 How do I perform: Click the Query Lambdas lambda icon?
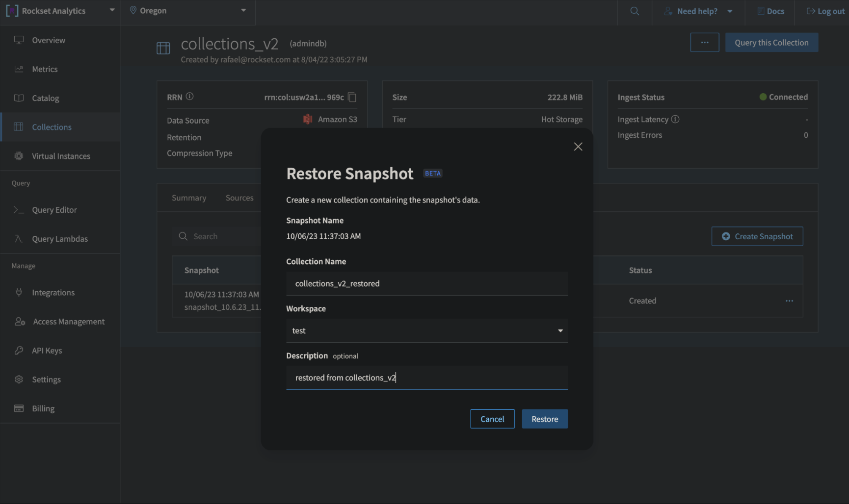[19, 239]
